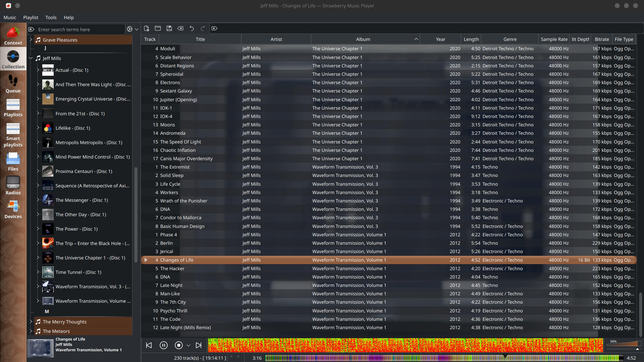Click the Clear playlist icon
The height and width of the screenshot is (362, 644).
click(x=180, y=28)
